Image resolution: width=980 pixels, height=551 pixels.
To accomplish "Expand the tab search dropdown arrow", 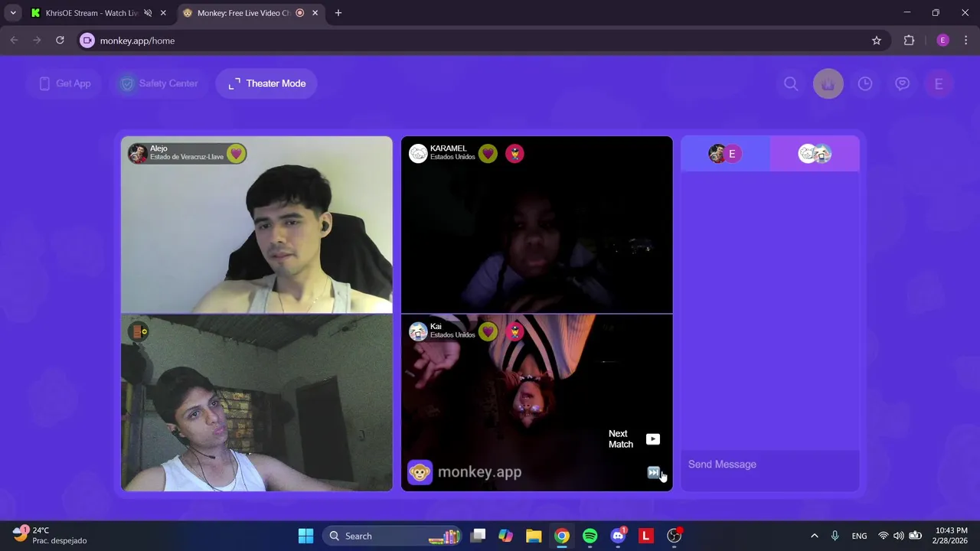I will pyautogui.click(x=13, y=13).
